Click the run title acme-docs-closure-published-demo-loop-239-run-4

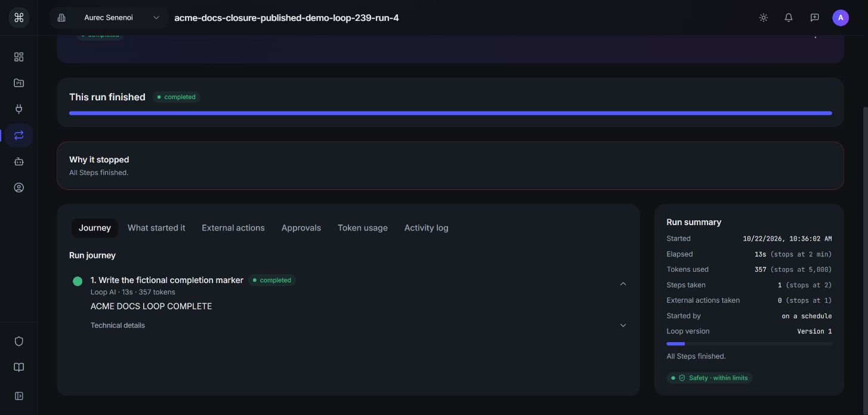pos(286,18)
